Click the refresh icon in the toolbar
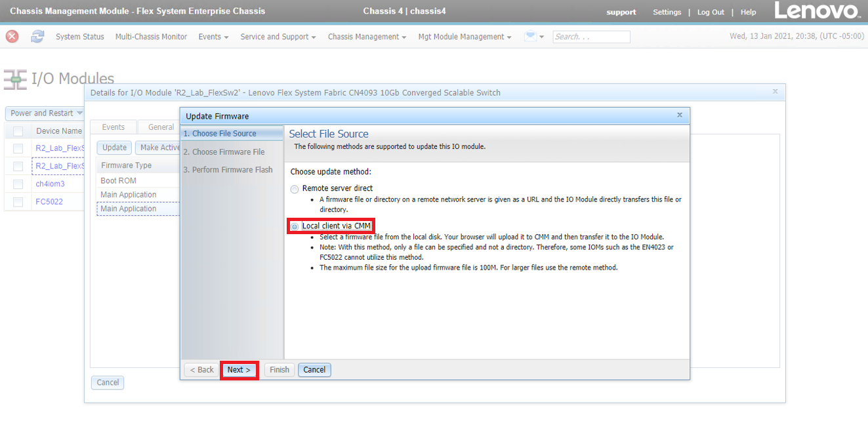The image size is (868, 425). click(37, 37)
